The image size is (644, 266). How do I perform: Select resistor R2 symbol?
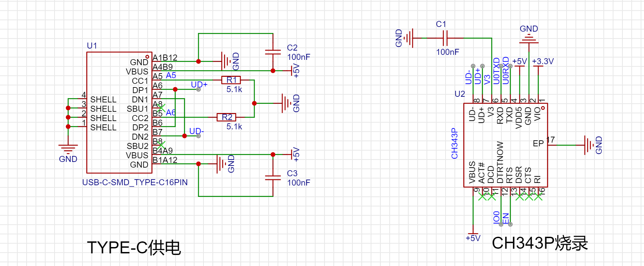click(x=226, y=117)
